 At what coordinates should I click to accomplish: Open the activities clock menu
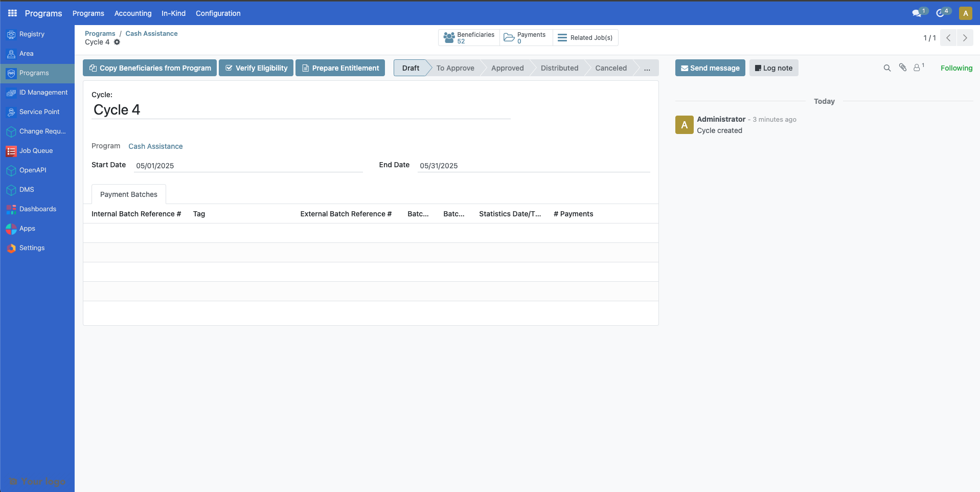(941, 12)
